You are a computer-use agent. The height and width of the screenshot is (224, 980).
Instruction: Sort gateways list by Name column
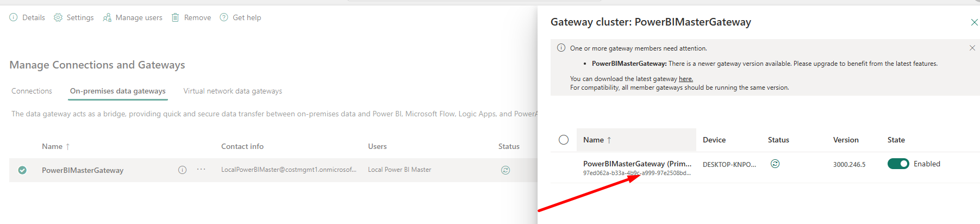pos(56,146)
